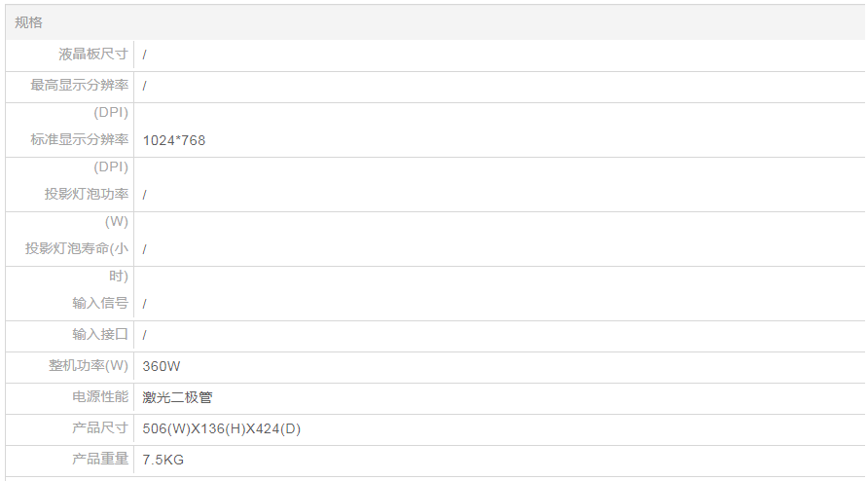
Task: Select the 506(W)X136(H)X424(D) dimensions value
Action: click(x=222, y=428)
